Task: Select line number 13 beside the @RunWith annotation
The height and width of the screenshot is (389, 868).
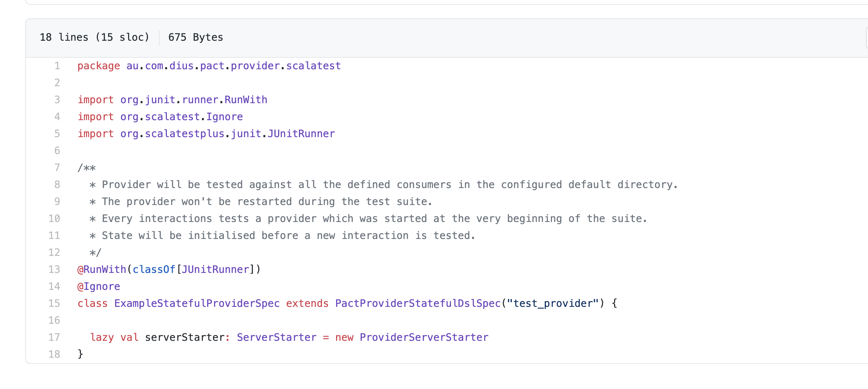Action: [x=54, y=270]
